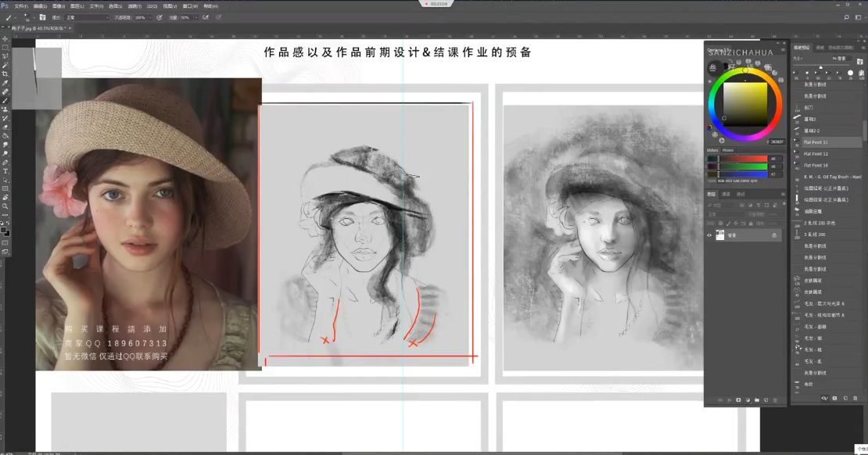This screenshot has width=868, height=455.
Task: Select the Crop tool
Action: coord(5,74)
